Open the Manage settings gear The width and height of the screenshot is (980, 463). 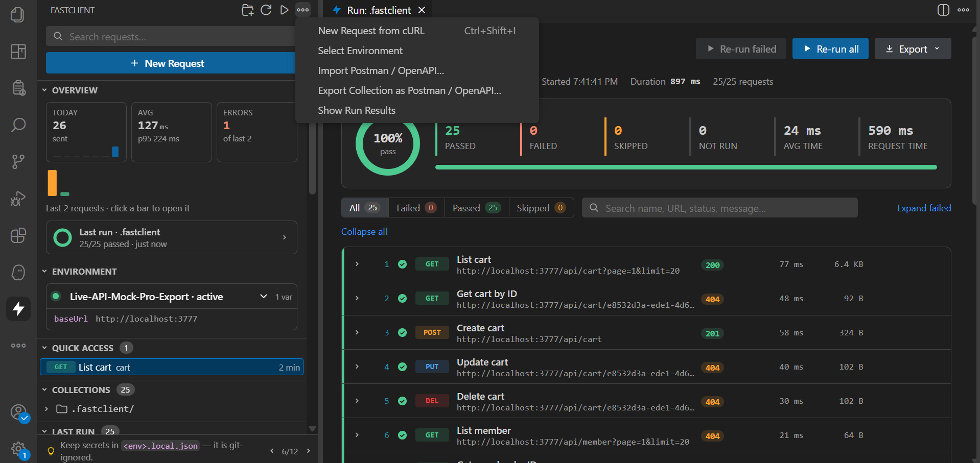tap(18, 450)
